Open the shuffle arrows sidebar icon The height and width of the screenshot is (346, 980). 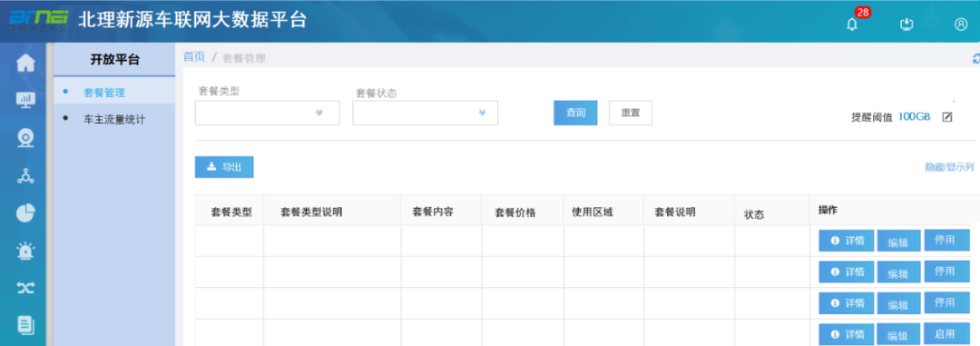point(25,288)
